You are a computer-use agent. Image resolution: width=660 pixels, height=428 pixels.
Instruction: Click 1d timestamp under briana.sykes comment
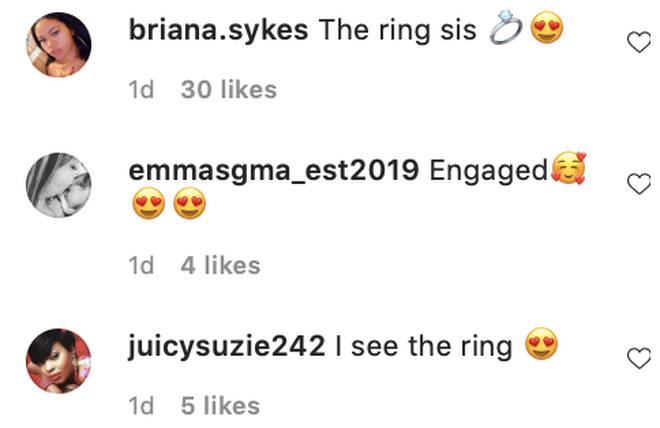[141, 90]
